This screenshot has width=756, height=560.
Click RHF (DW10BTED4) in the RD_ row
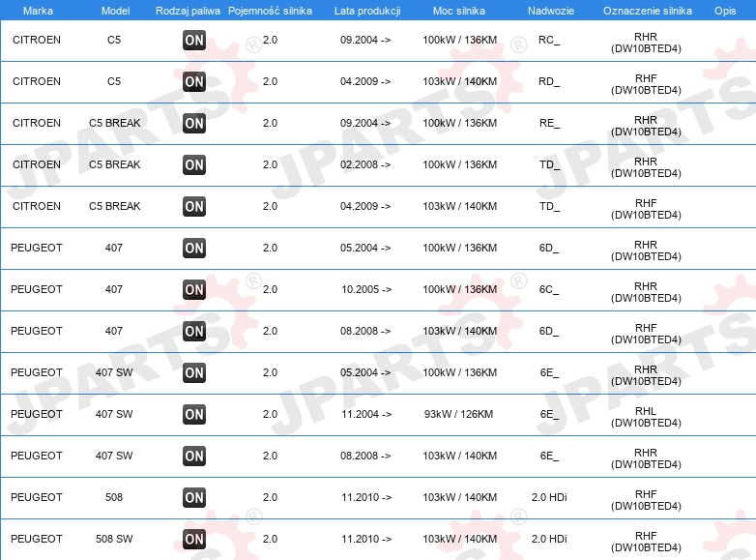[646, 84]
